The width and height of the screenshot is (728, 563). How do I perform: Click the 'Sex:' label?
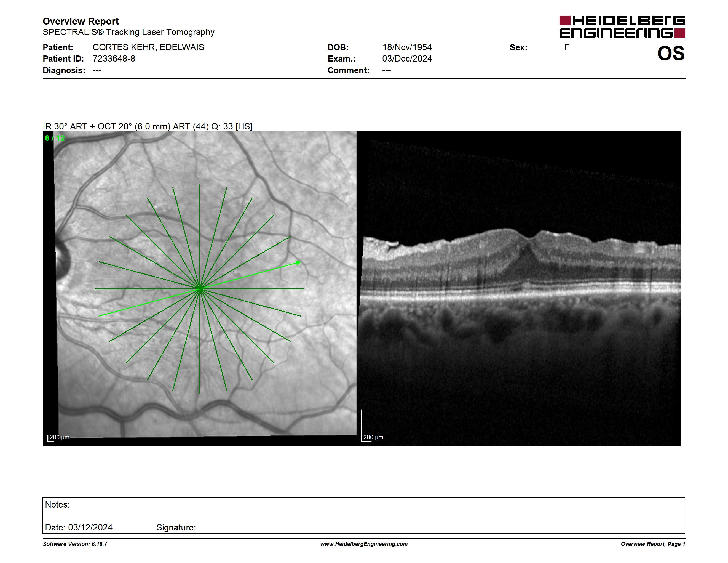518,47
